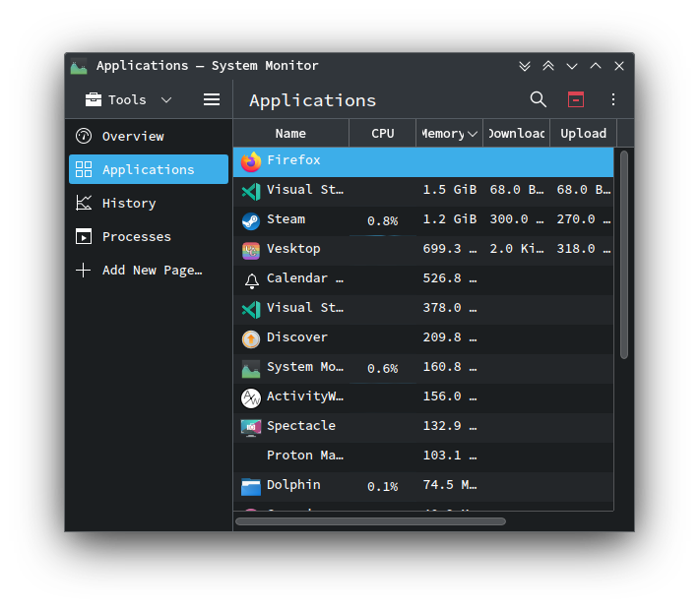Click the horizontal scrollbar handle
The image size is (700, 609).
370,521
